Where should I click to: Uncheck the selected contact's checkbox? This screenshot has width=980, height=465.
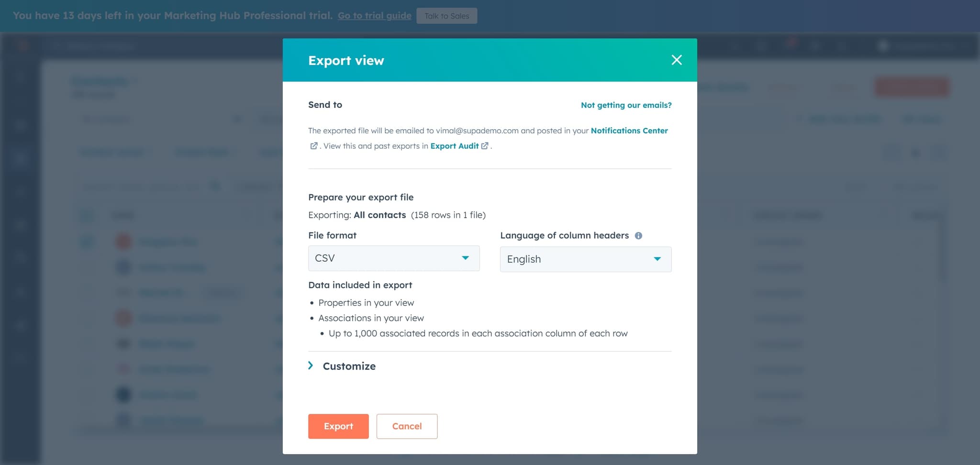(x=87, y=242)
